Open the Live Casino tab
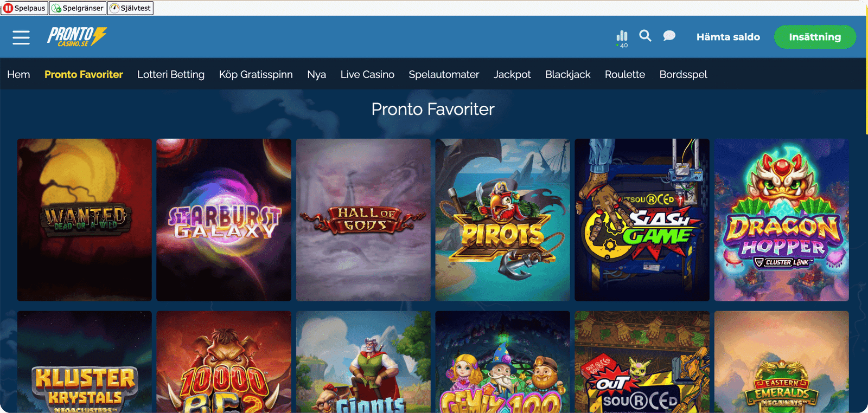 tap(367, 74)
